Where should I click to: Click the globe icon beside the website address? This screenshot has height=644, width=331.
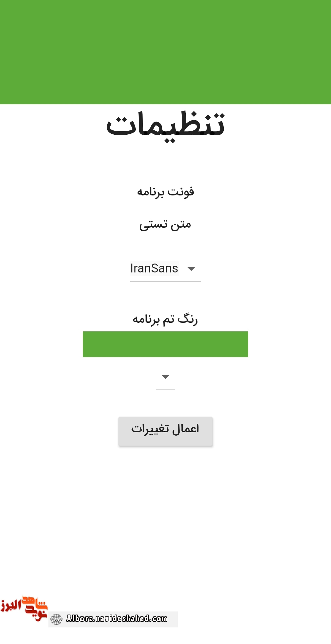click(x=56, y=619)
